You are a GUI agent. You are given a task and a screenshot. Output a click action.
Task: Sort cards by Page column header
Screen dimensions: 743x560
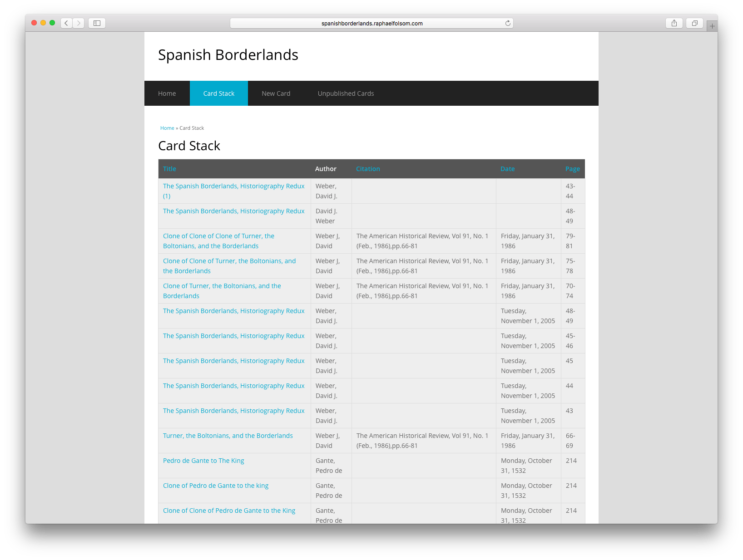573,169
